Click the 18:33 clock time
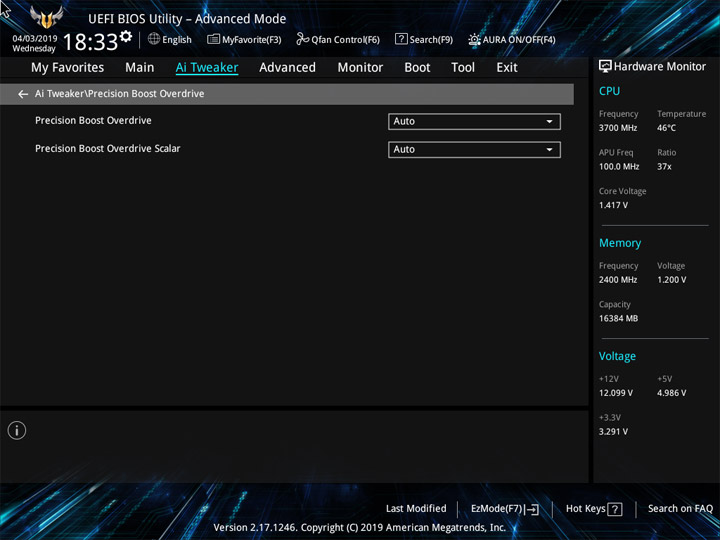 point(90,42)
